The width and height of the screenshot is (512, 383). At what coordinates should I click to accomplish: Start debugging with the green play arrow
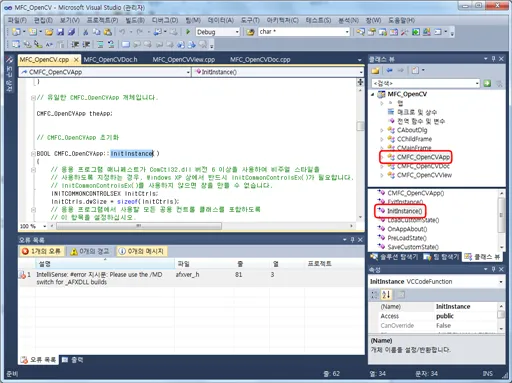pos(188,32)
